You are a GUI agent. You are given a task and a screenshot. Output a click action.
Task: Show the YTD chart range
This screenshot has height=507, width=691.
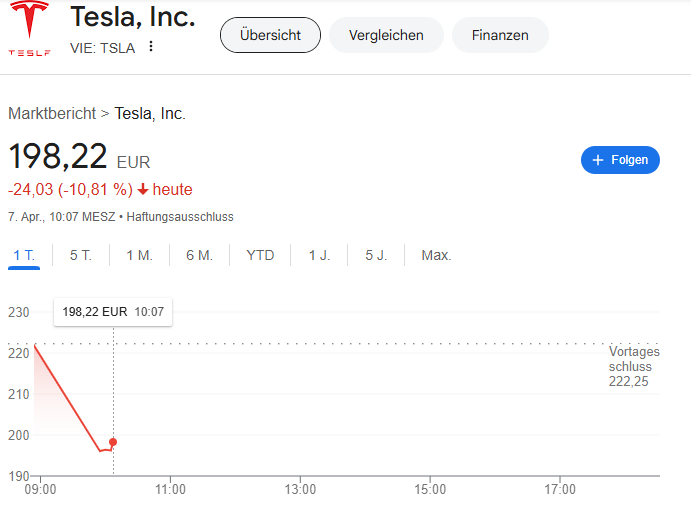pos(260,256)
